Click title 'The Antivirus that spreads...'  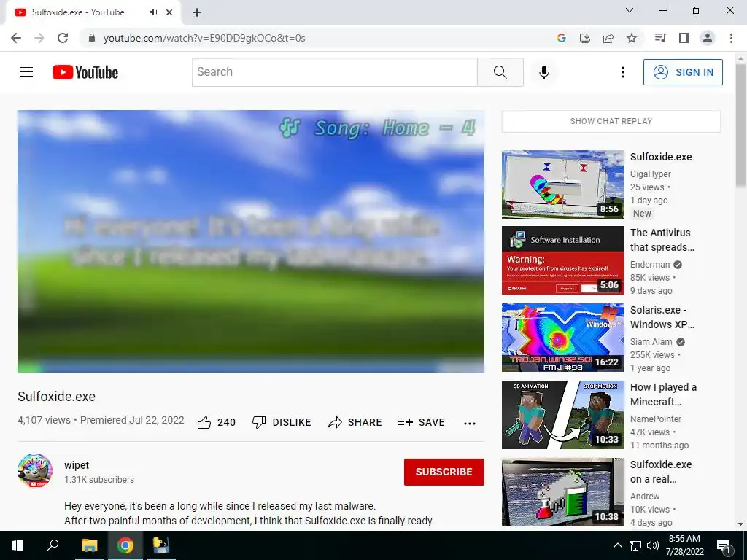coord(662,240)
